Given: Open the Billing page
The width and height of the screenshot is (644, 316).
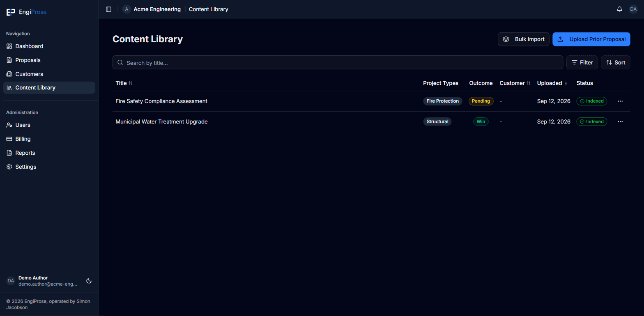Looking at the screenshot, I should point(49,139).
